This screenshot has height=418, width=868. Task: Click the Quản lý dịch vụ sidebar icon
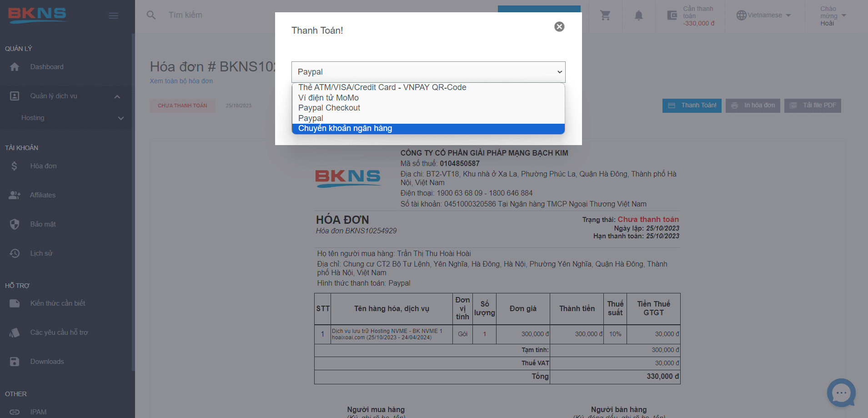click(15, 96)
